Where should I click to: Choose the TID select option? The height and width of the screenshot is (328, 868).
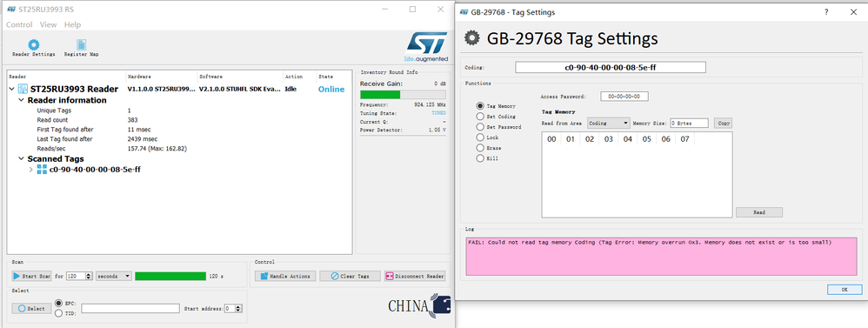click(x=58, y=313)
